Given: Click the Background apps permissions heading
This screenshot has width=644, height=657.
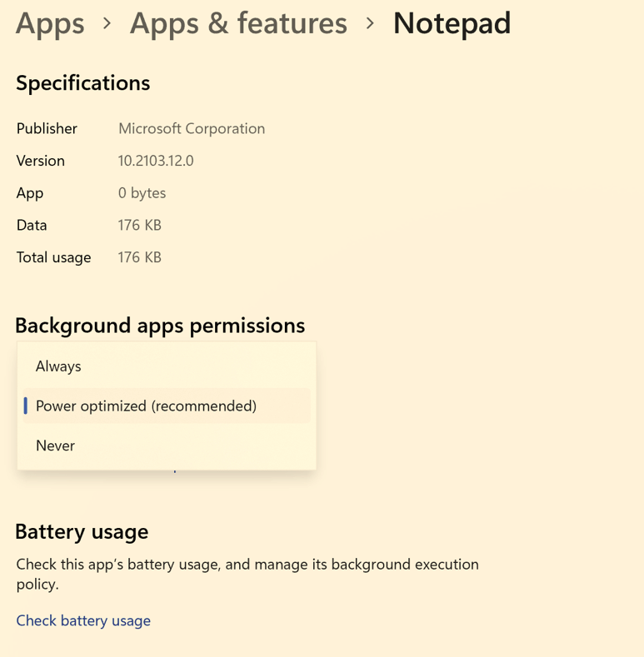Looking at the screenshot, I should point(160,326).
